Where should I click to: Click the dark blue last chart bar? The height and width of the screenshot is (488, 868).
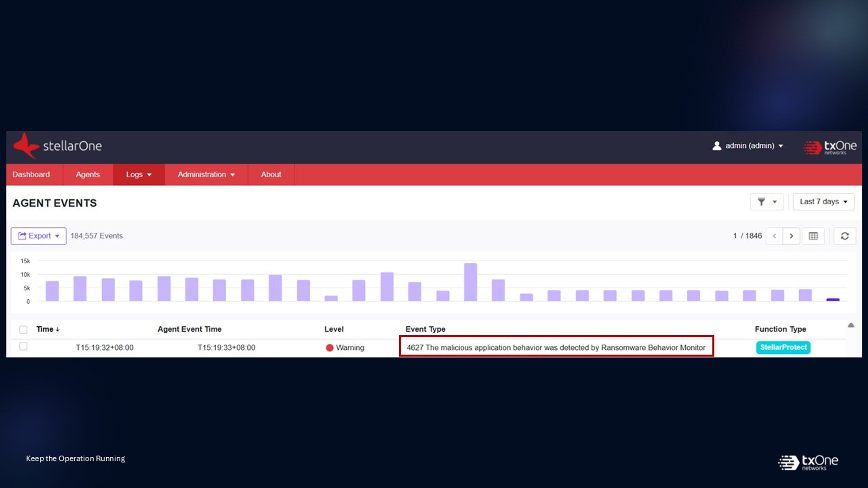[833, 300]
